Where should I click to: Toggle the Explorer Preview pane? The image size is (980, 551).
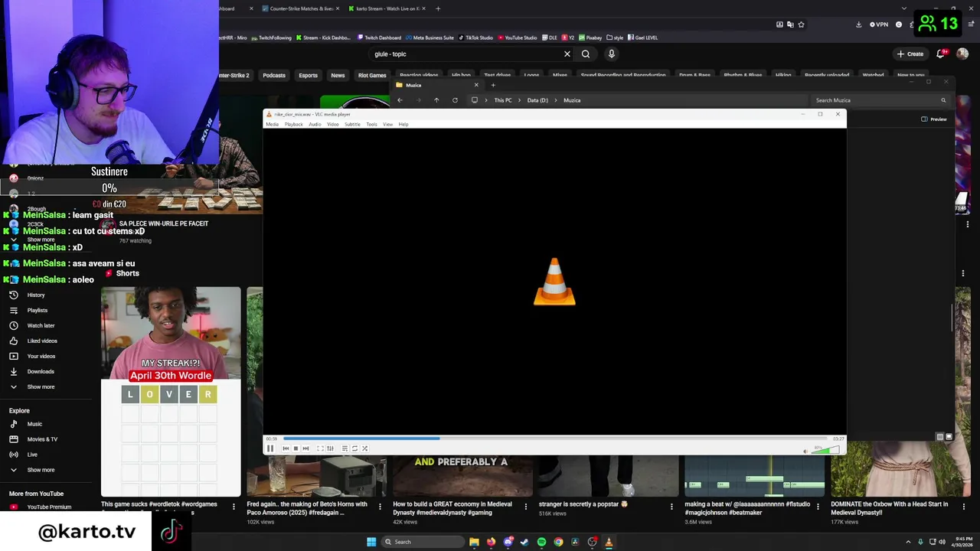point(934,119)
